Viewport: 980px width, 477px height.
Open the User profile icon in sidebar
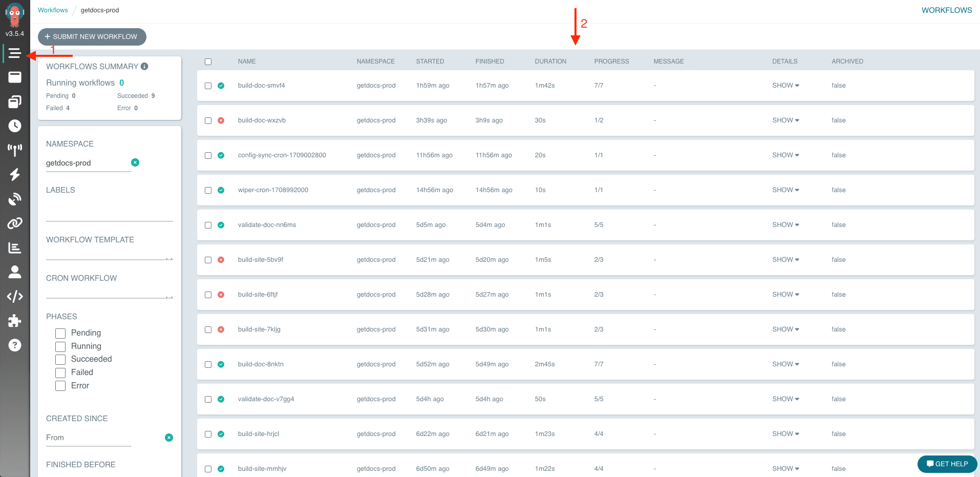coord(15,272)
